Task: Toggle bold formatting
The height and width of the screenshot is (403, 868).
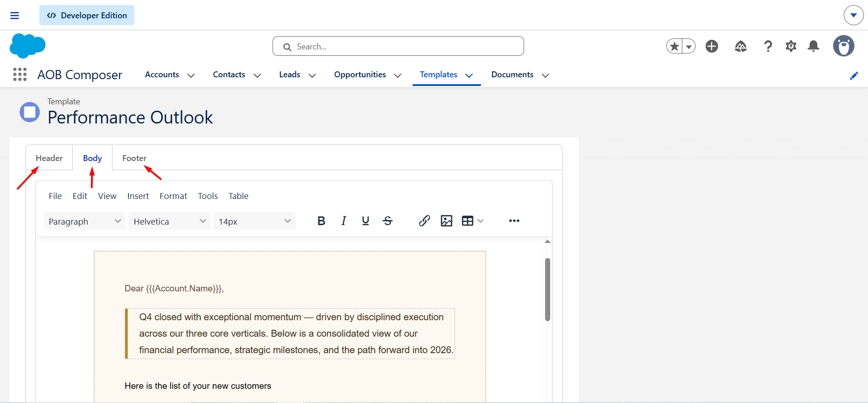Action: tap(321, 221)
